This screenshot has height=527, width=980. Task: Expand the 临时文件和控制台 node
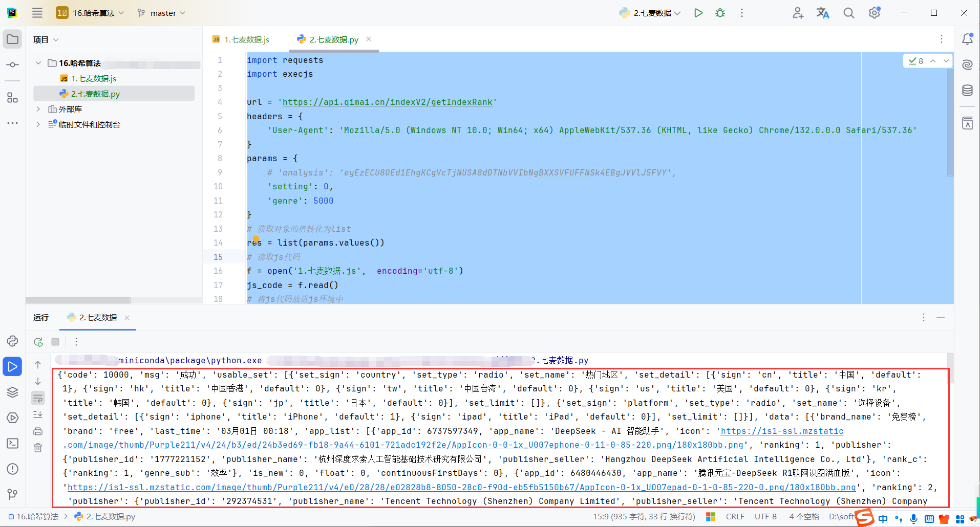pos(38,124)
